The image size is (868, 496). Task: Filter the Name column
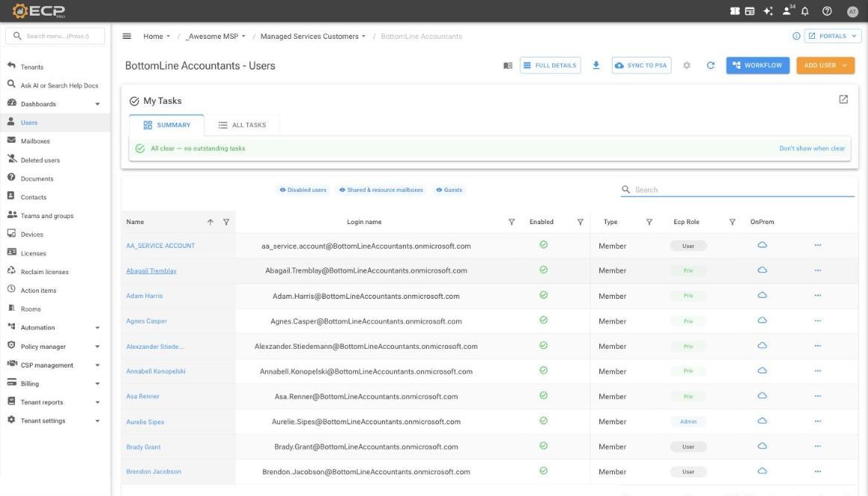pyautogui.click(x=226, y=222)
